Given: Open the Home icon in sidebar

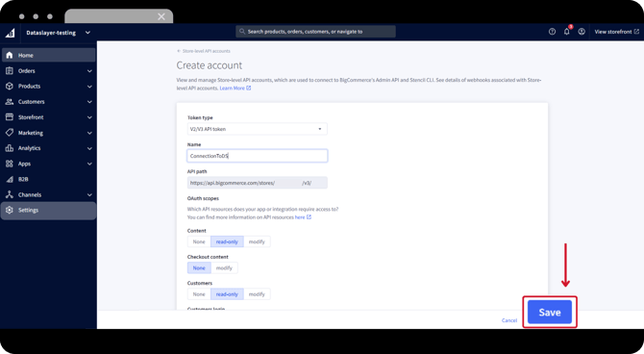Looking at the screenshot, I should pyautogui.click(x=10, y=55).
